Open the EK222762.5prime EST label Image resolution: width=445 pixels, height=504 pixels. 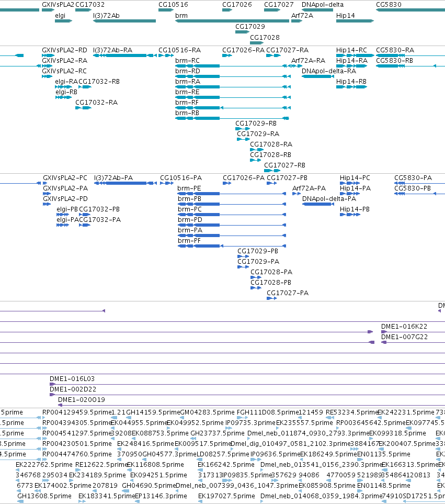point(44,464)
